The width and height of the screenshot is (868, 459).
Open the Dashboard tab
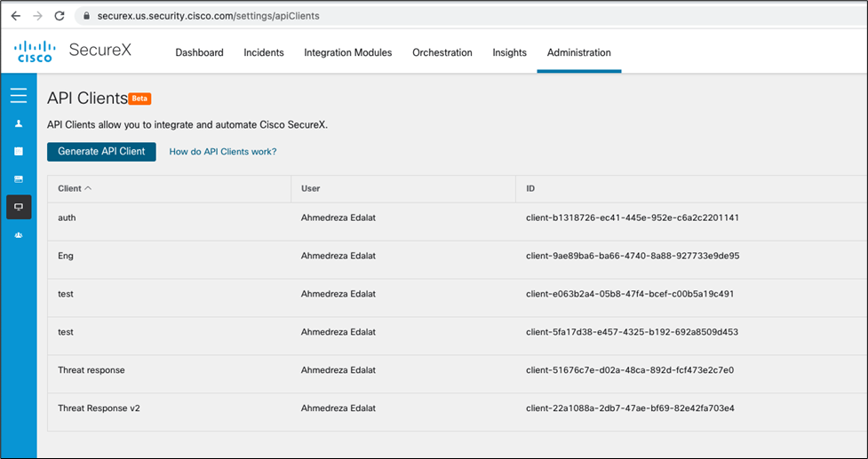[x=199, y=52]
